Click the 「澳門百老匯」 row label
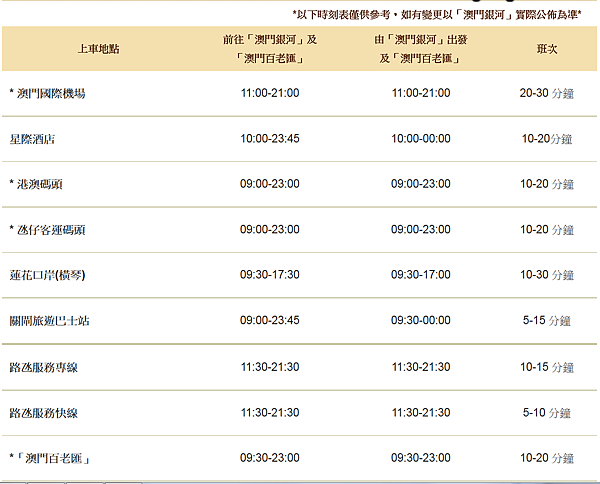Screen dimensions: 600x484 50,458
